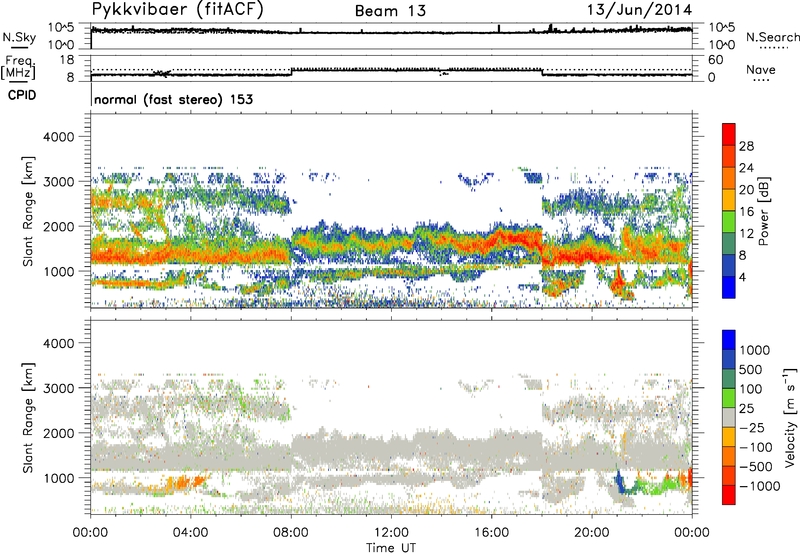Click the gray segment of velocity color bar
The height and width of the screenshot is (554, 800).
(x=729, y=418)
